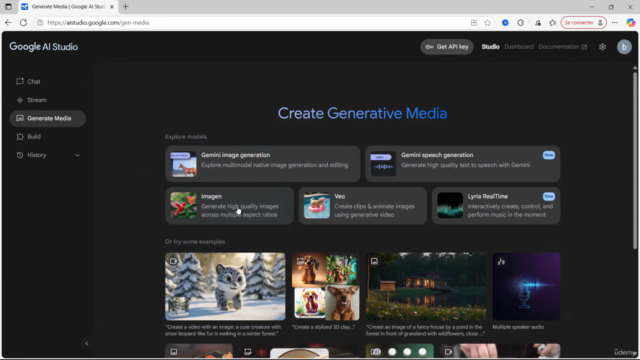Viewport: 640px width, 360px height.
Task: Click the browser extensions puzzle icon
Action: click(520, 23)
